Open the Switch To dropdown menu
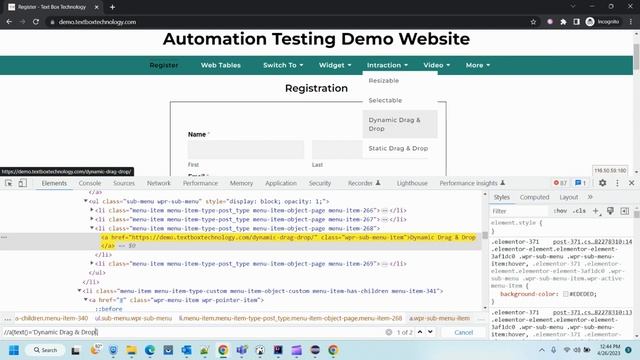Image resolution: width=640 pixels, height=360 pixels. pos(283,65)
